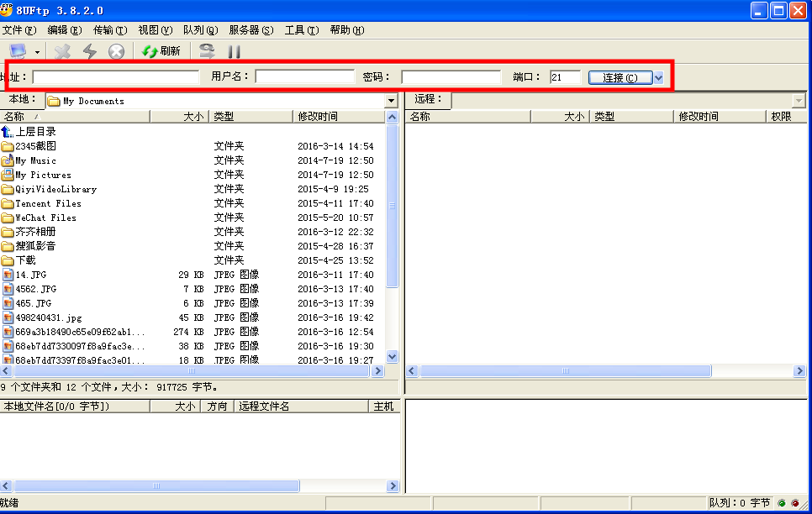Open the 传输(T) menu

[110, 30]
